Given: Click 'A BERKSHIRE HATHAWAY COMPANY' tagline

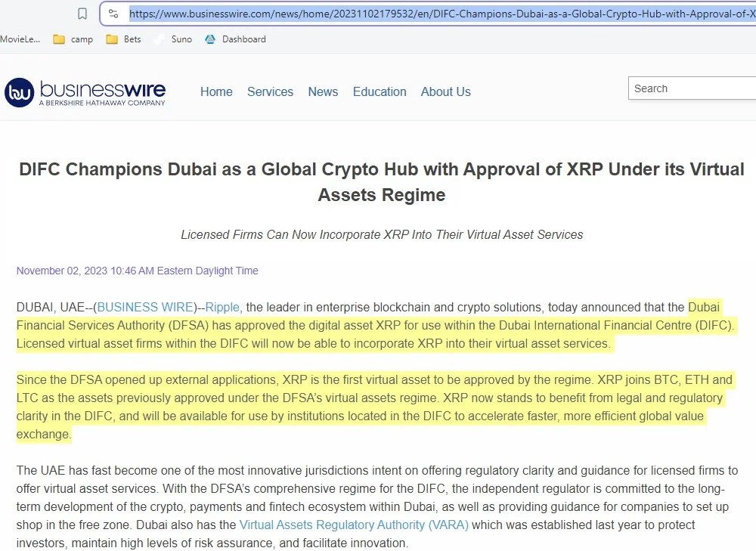Looking at the screenshot, I should click(x=102, y=103).
